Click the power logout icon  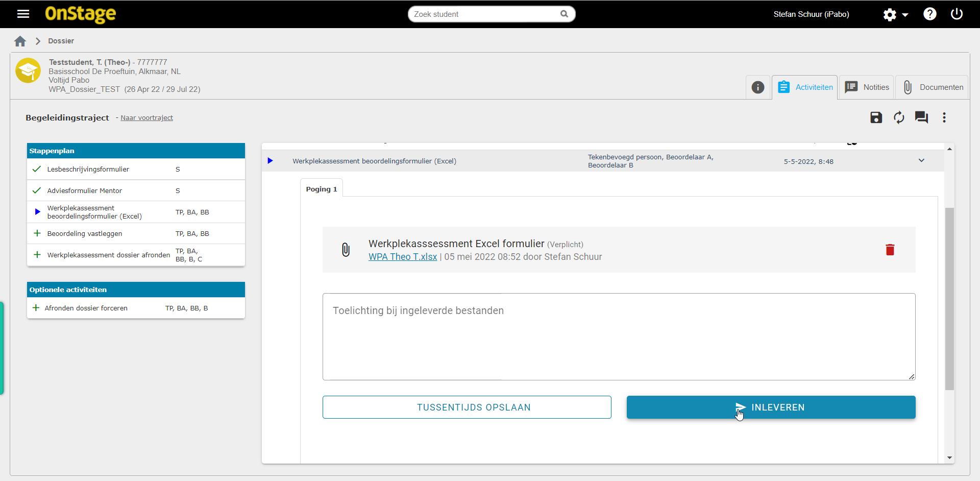tap(957, 14)
